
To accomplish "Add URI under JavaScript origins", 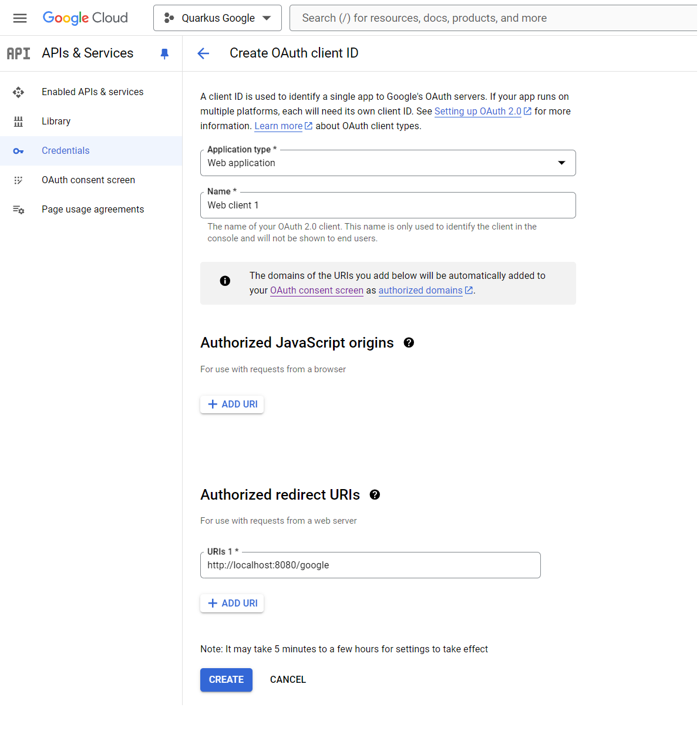I will click(232, 405).
